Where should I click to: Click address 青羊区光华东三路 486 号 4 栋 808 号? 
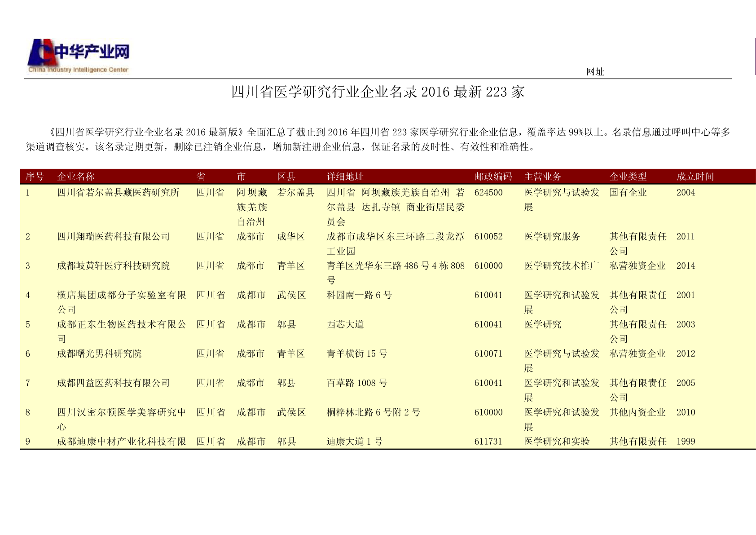[396, 273]
